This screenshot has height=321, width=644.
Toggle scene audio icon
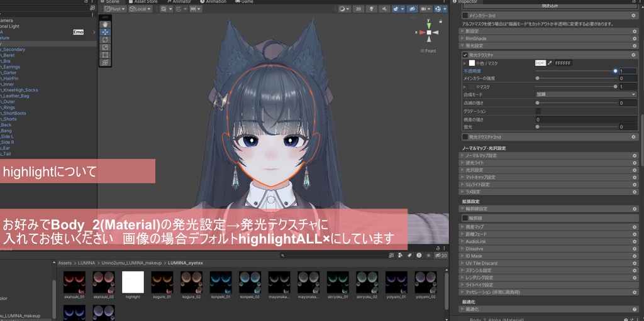tap(384, 9)
